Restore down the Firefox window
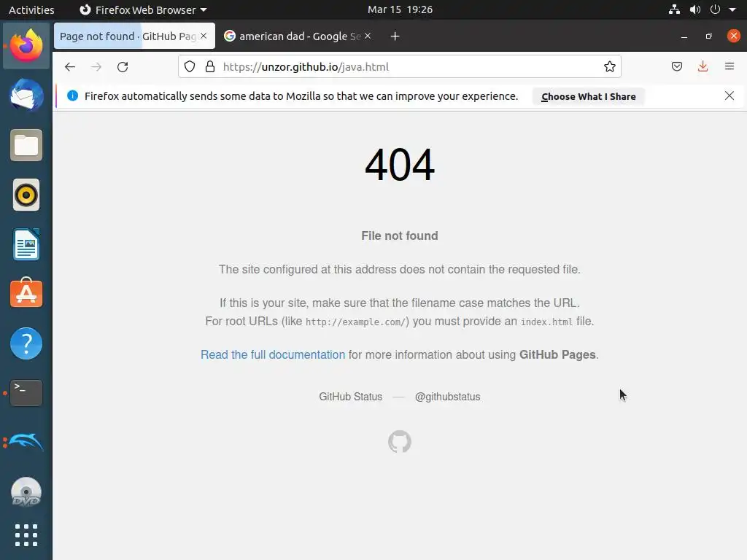The height and width of the screenshot is (560, 747). click(709, 36)
